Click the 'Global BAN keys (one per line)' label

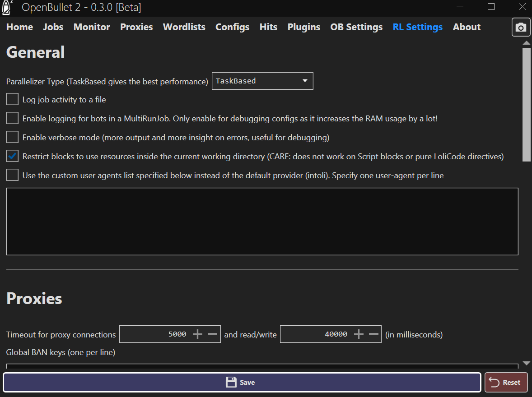point(61,352)
